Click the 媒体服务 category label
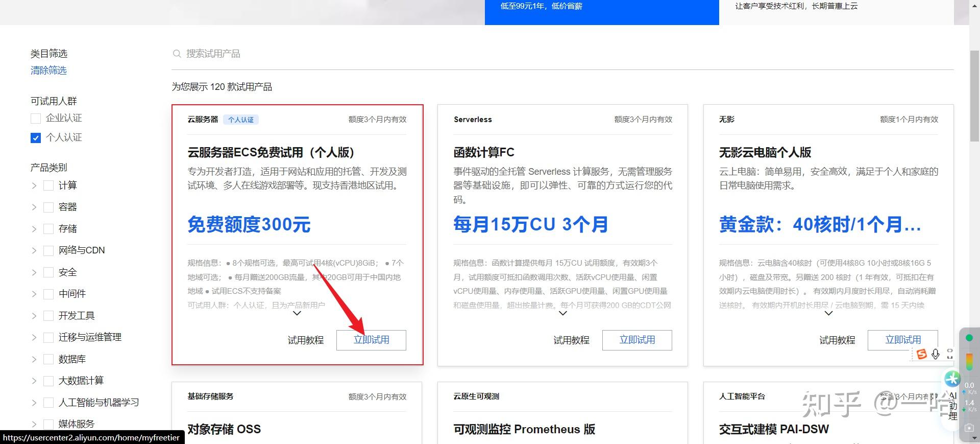The height and width of the screenshot is (444, 980). tap(77, 424)
